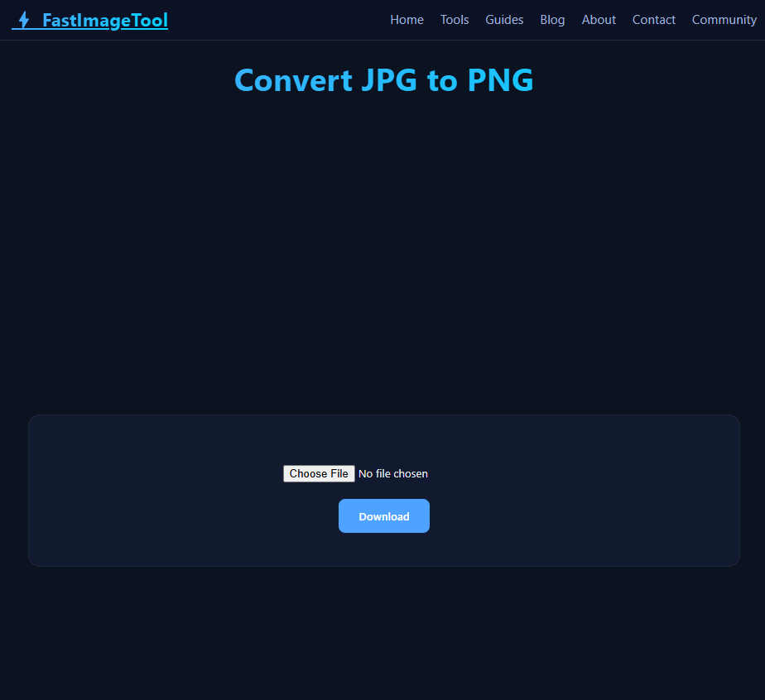Viewport: 765px width, 700px height.
Task: Click the No file chosen text
Action: (x=393, y=473)
